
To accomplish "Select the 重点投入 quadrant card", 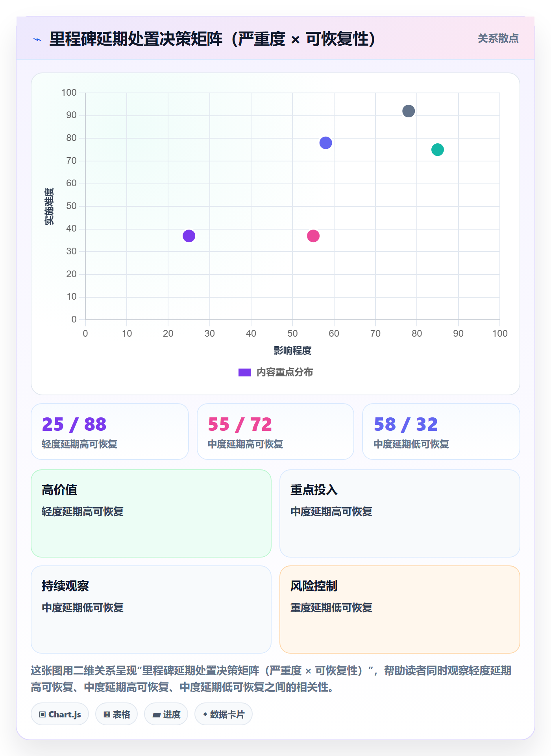I will (400, 513).
